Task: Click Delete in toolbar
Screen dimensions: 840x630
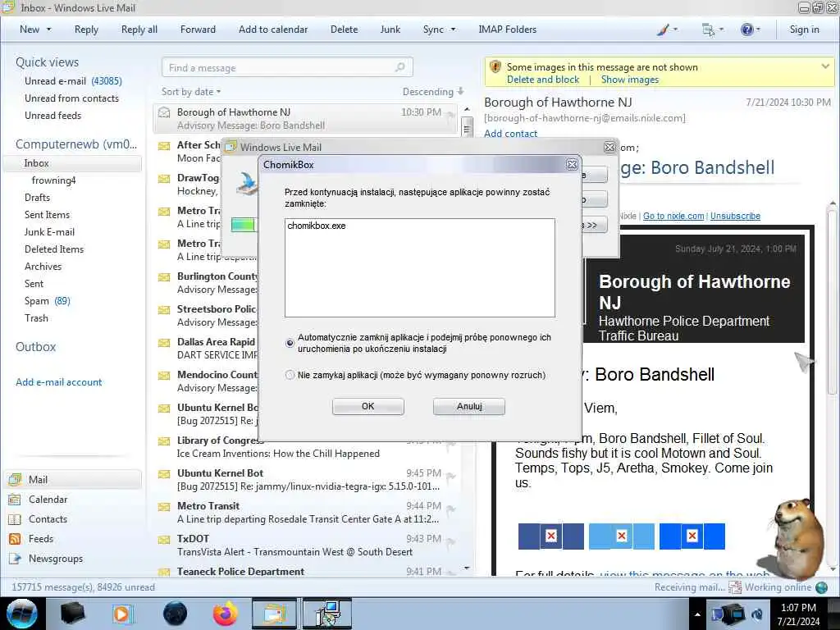Action: (x=344, y=30)
